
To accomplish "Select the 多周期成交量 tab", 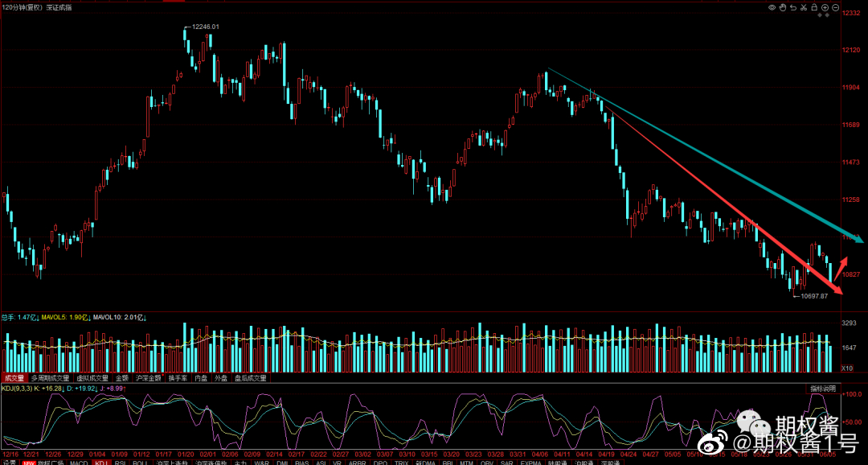I will point(50,377).
